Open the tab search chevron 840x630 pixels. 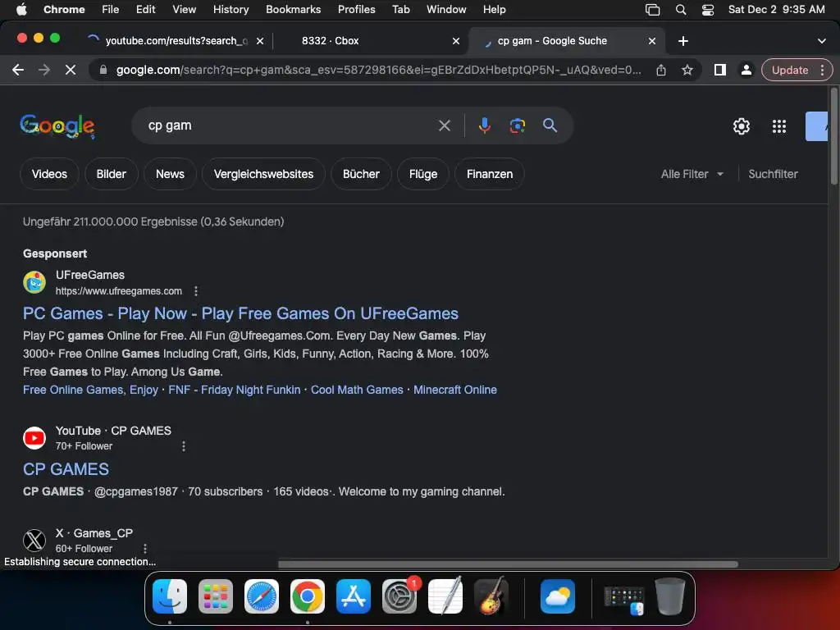821,41
